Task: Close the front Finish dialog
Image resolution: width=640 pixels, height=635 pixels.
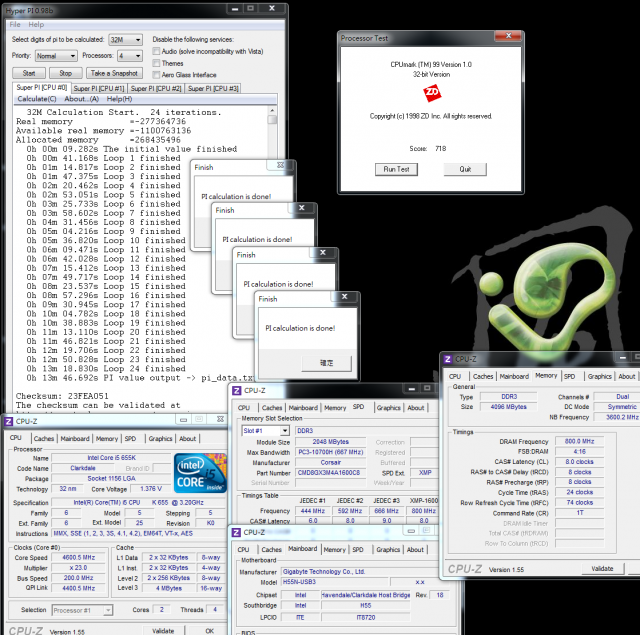Action: tap(344, 297)
